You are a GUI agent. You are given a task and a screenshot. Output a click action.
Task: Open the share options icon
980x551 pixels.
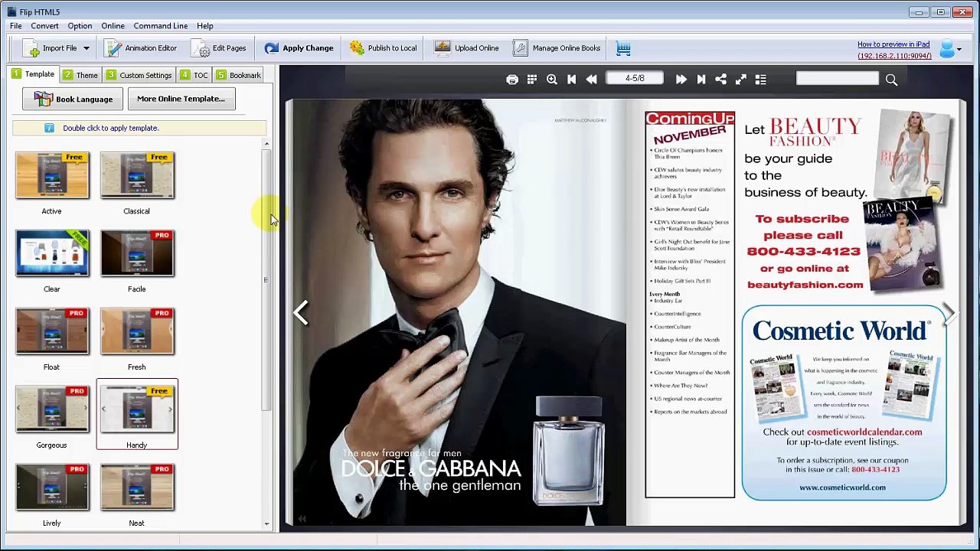[720, 80]
